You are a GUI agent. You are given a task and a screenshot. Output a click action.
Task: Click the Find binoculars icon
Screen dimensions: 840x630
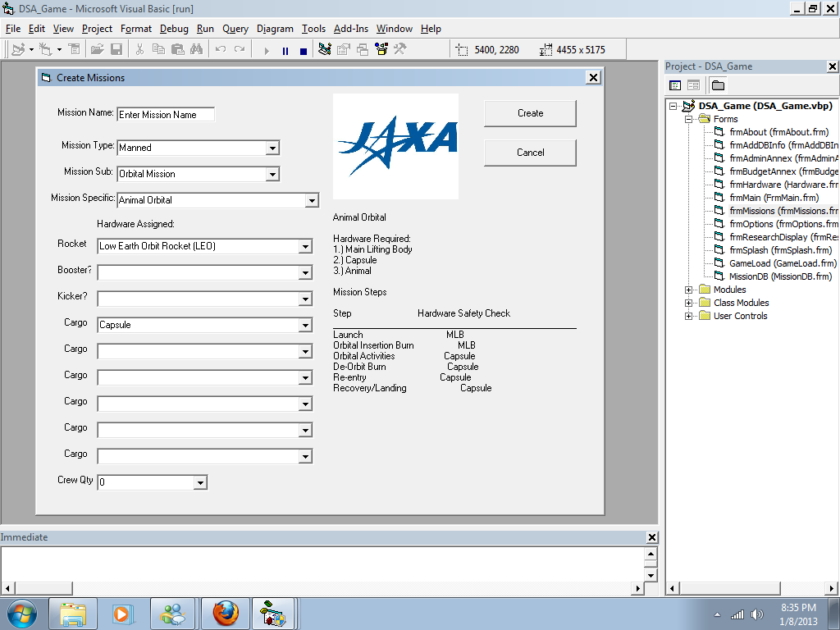coord(197,49)
